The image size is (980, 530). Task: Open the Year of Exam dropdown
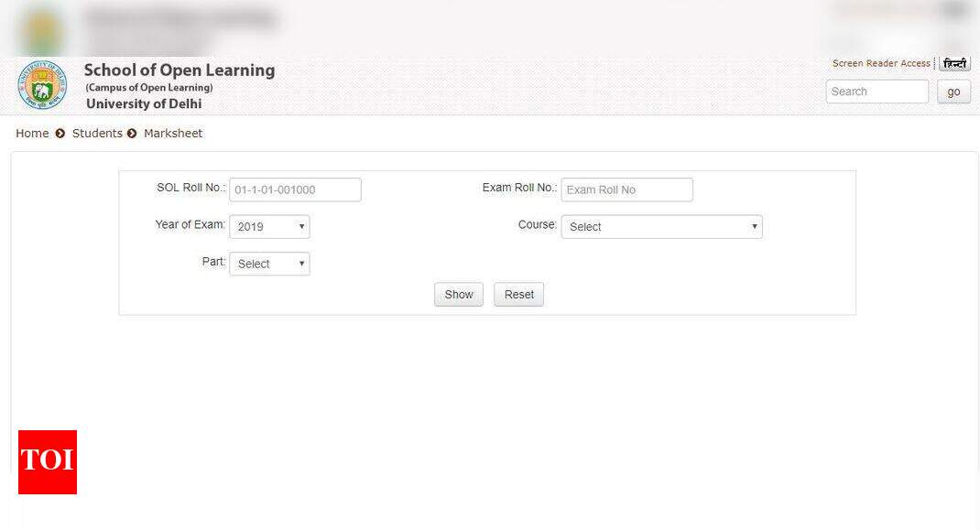pyautogui.click(x=269, y=227)
